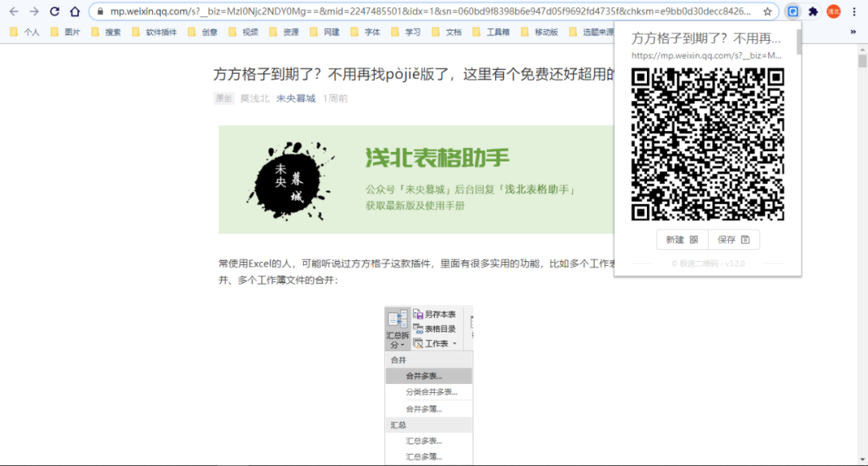The width and height of the screenshot is (868, 466).
Task: Open the 搜索 bookmark folder
Action: (x=106, y=32)
